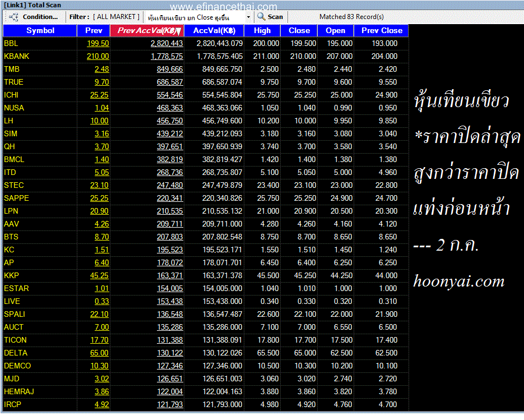Image resolution: width=524 pixels, height=420 pixels.
Task: Select the AUCT symbol
Action: pyautogui.click(x=13, y=327)
